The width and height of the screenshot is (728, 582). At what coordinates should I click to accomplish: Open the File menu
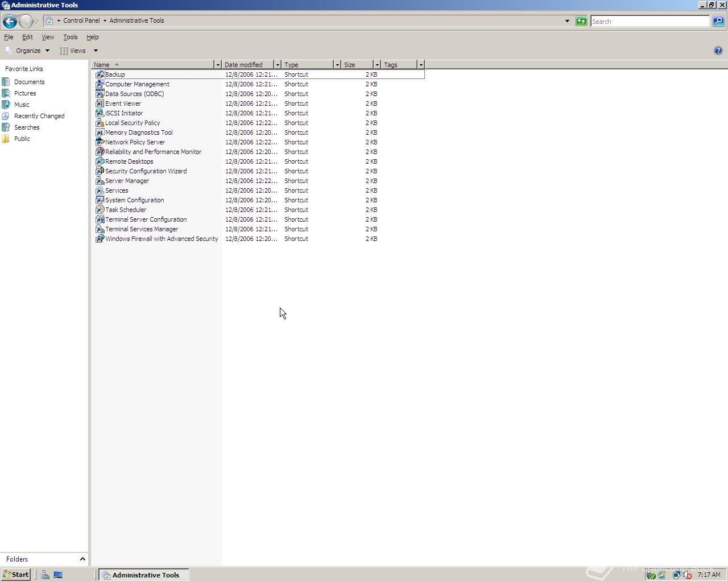click(x=9, y=37)
